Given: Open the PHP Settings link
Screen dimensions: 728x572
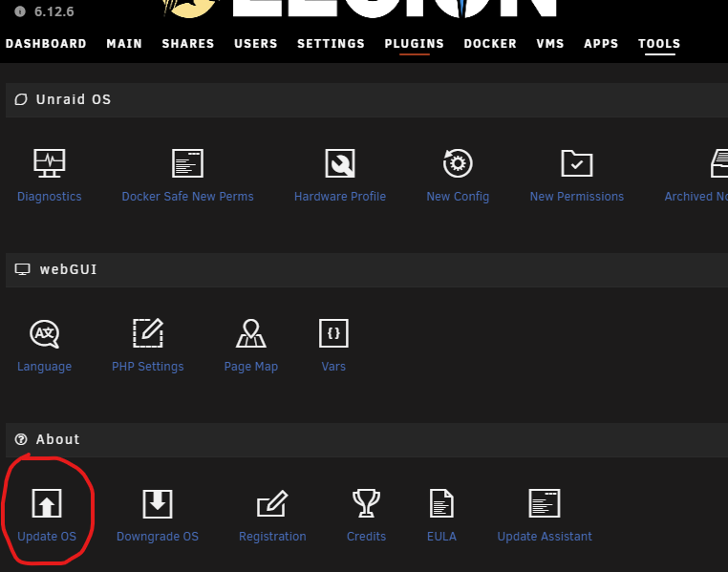Looking at the screenshot, I should 148,367.
